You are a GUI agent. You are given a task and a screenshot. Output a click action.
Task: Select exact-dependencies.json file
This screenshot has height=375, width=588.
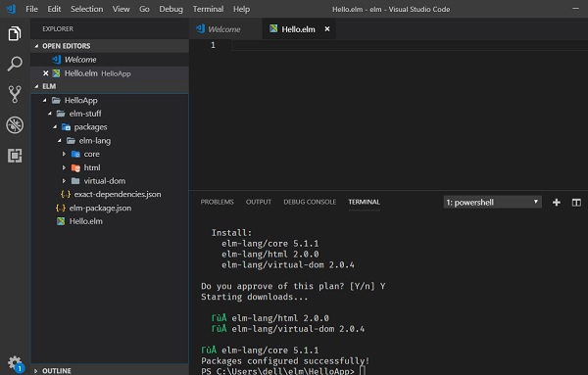(117, 194)
